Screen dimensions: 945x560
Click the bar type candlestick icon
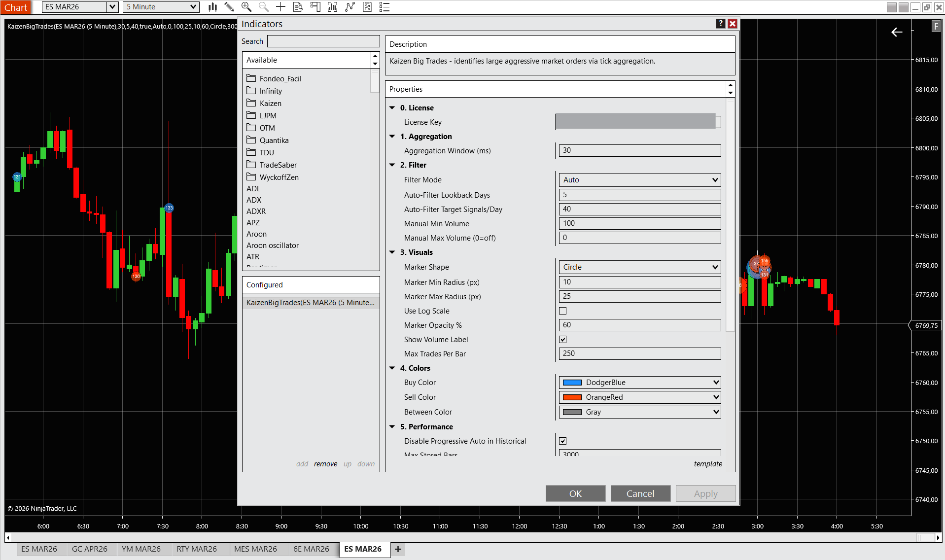(x=212, y=7)
